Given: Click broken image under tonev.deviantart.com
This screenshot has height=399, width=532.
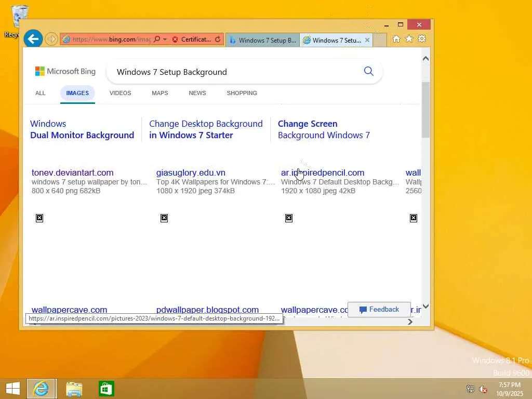Looking at the screenshot, I should coord(39,218).
